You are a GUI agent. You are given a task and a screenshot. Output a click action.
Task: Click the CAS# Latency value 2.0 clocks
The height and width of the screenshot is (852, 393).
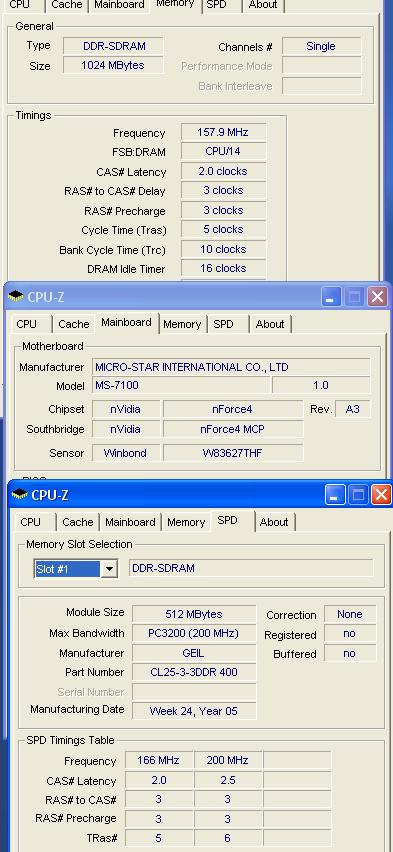[x=223, y=171]
